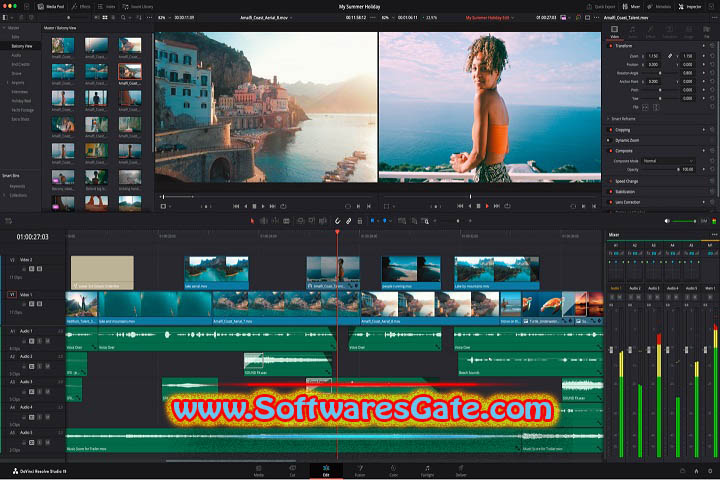Toggle the Zoom link chain icon
The image size is (720, 480).
(670, 56)
